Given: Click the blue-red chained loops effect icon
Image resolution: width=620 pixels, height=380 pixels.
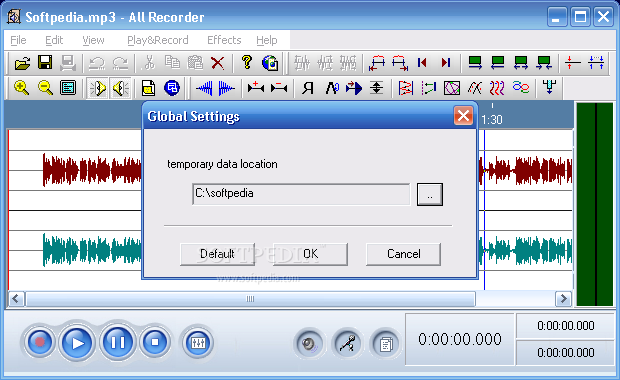Looking at the screenshot, I should pos(521,88).
